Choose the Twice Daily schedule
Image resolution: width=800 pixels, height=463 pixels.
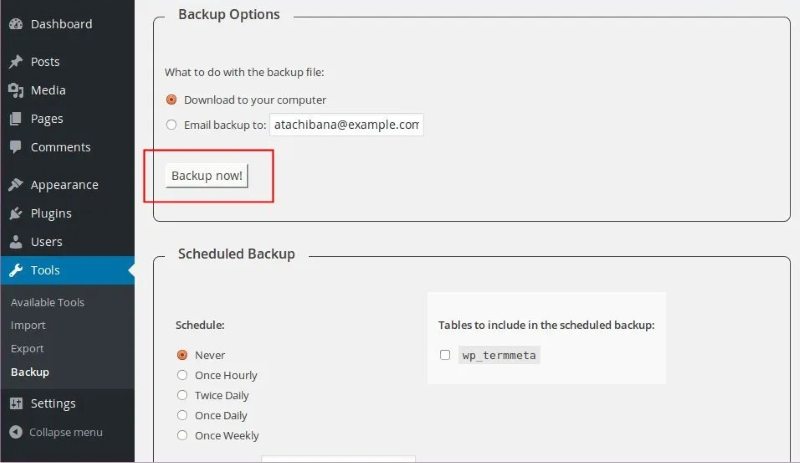pos(182,395)
